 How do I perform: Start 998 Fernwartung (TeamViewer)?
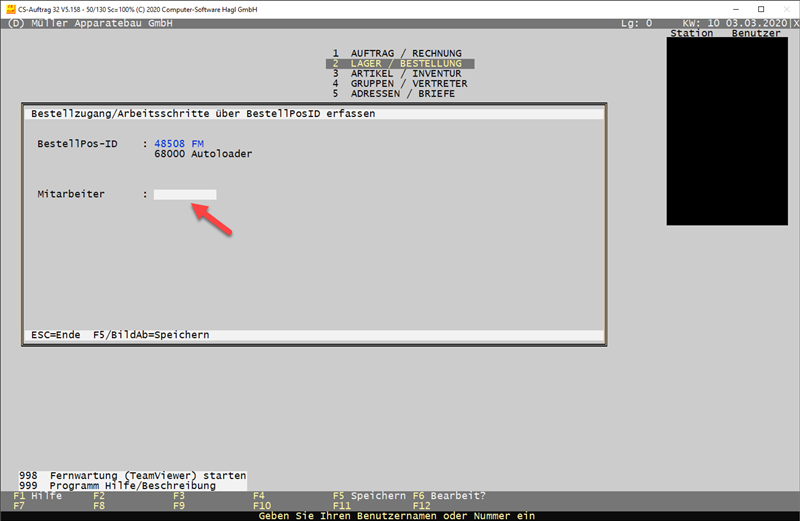tap(132, 476)
